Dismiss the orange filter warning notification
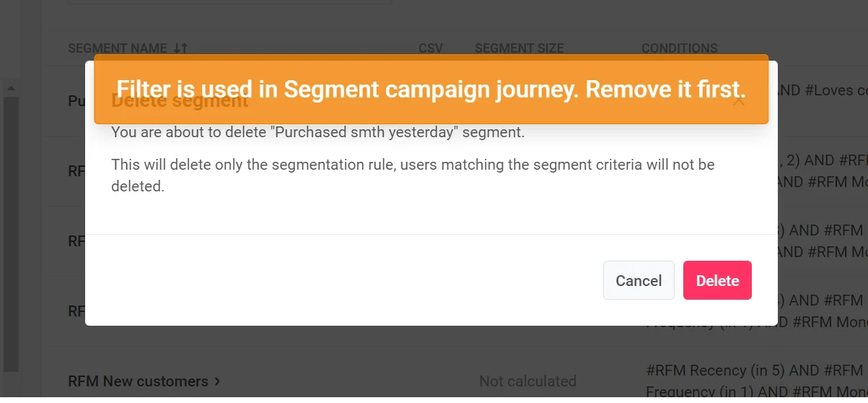The width and height of the screenshot is (868, 403). point(431,89)
